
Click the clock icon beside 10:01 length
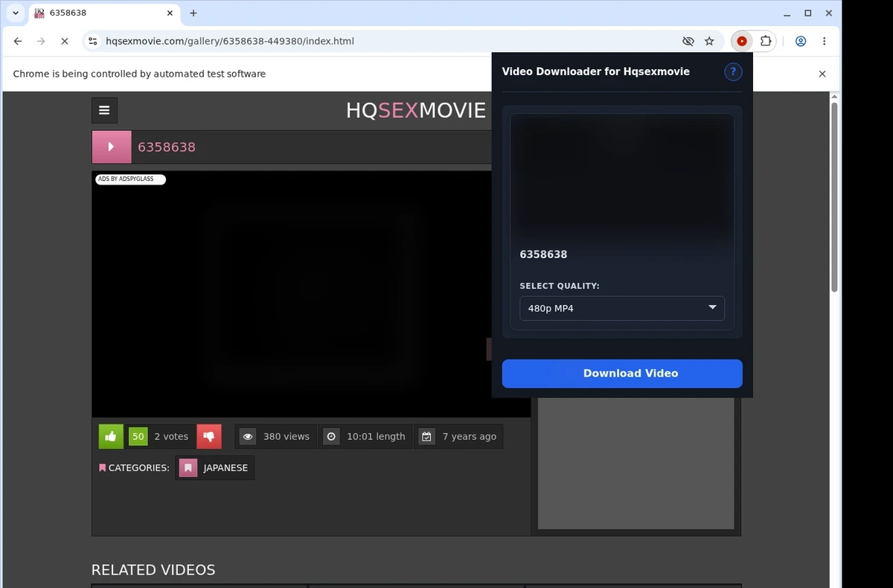click(331, 436)
